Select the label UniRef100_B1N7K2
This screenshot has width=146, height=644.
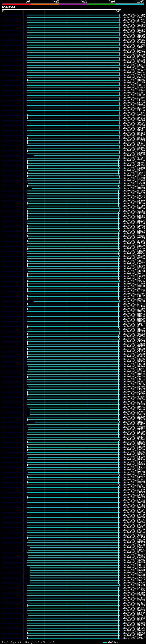[x=134, y=314]
